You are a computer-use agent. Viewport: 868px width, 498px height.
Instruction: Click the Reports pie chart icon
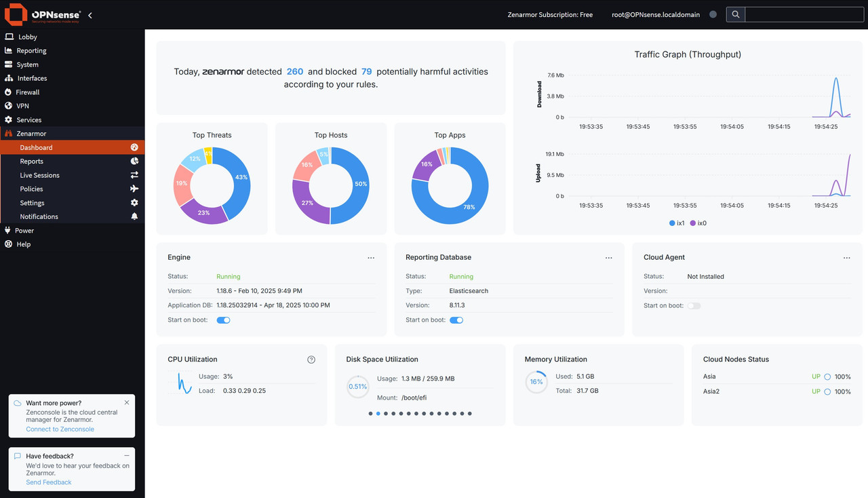tap(134, 161)
